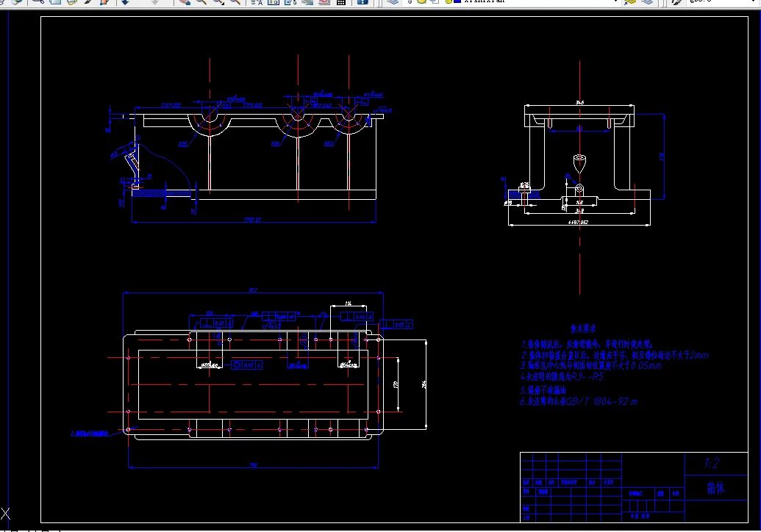This screenshot has width=761, height=532.
Task: Select the 345 dimension atop side view
Action: 579,102
